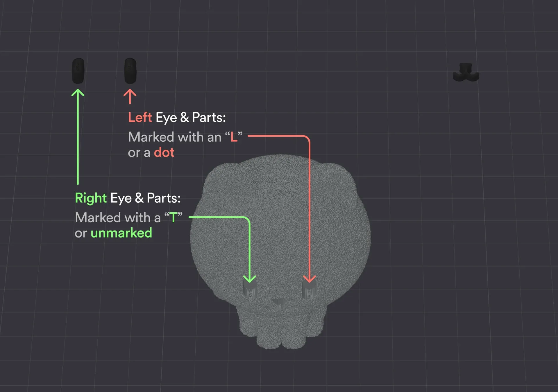Click the fuzzy bear head model
Viewport: 558px width, 392px height.
280,251
